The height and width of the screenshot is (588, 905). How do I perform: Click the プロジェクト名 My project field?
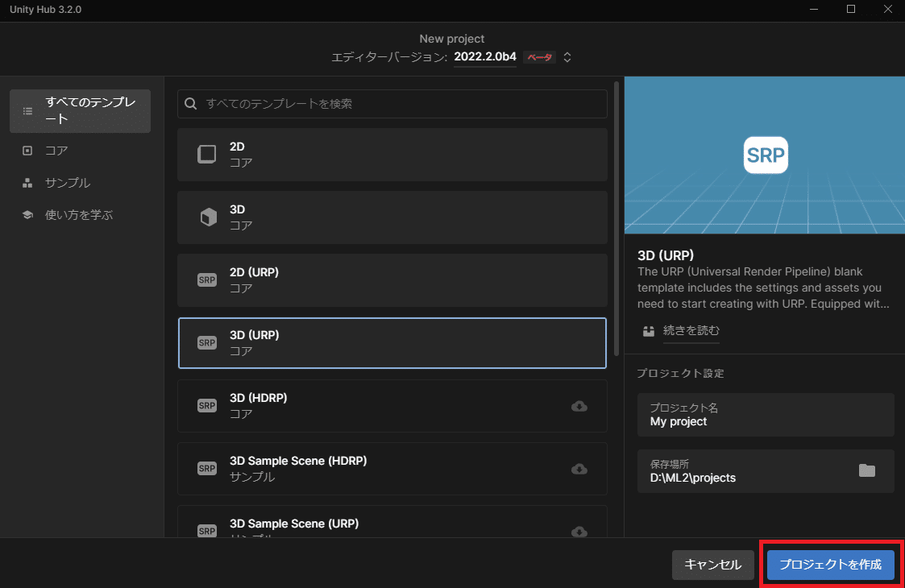[766, 415]
